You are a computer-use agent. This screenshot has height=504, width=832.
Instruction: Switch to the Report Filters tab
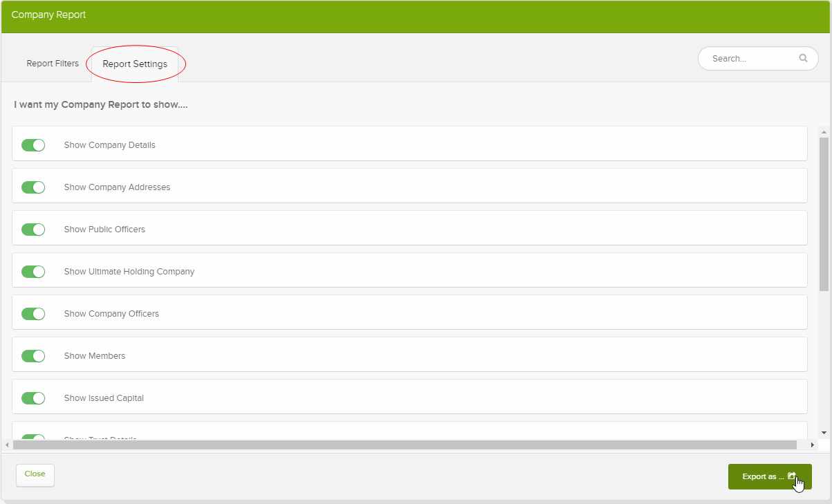tap(53, 64)
